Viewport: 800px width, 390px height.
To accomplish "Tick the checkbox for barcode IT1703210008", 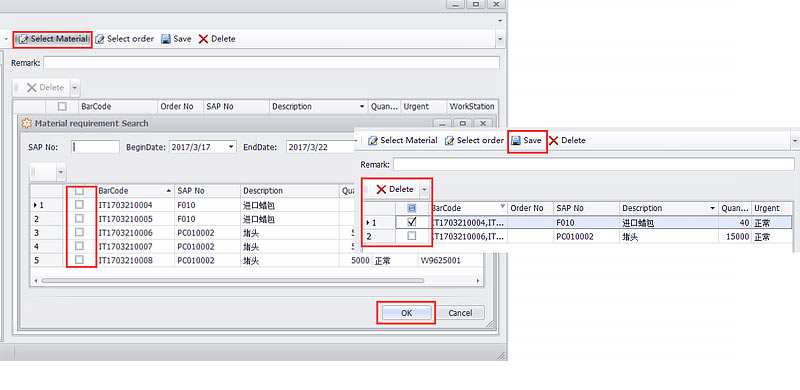I will (79, 260).
